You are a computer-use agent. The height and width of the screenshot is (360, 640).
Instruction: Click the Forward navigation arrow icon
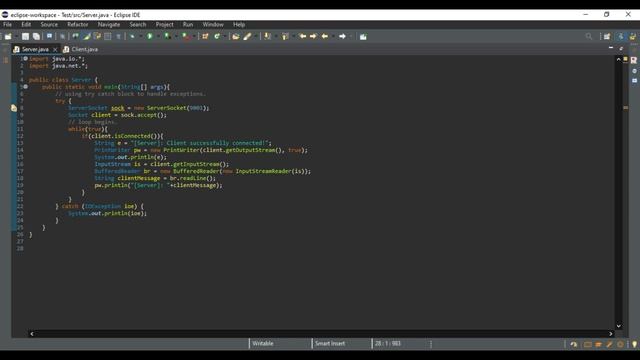342,37
